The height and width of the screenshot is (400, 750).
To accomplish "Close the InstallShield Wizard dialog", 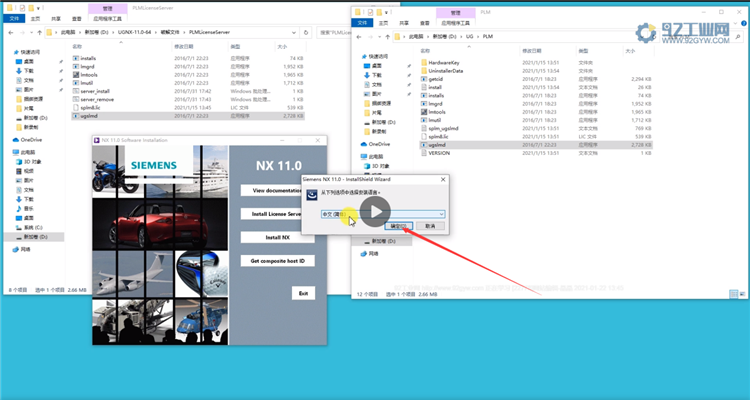I will click(443, 179).
